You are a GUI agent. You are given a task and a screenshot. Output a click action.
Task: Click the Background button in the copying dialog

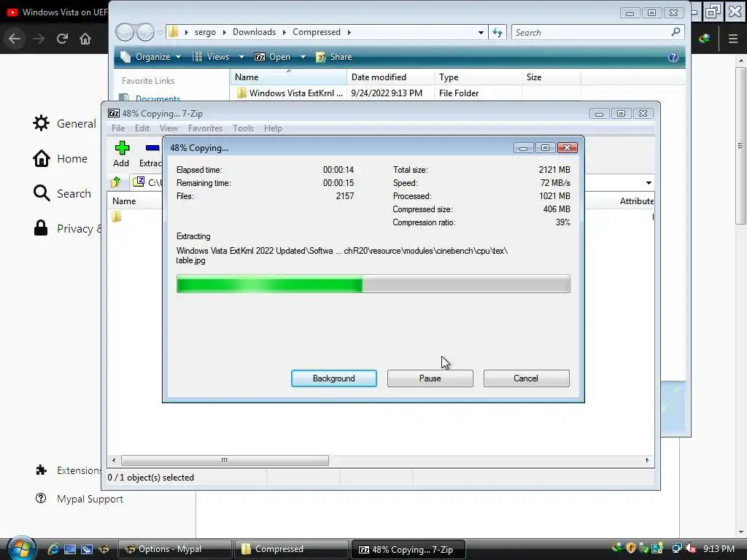tap(333, 378)
